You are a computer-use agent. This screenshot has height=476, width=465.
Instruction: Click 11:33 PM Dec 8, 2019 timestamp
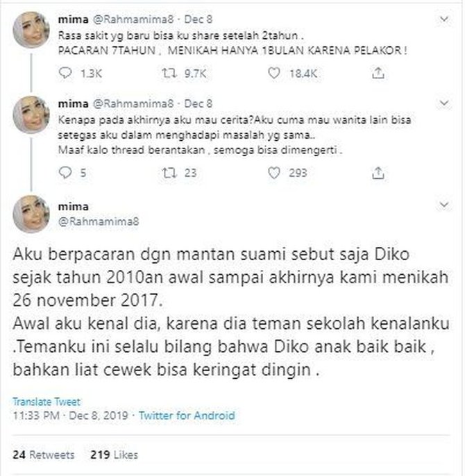tap(71, 415)
